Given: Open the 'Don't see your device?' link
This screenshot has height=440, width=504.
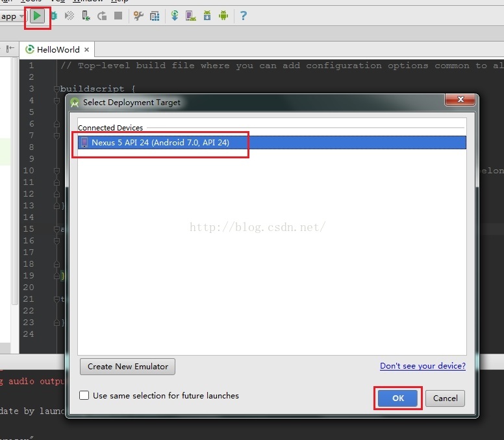Looking at the screenshot, I should click(x=423, y=366).
